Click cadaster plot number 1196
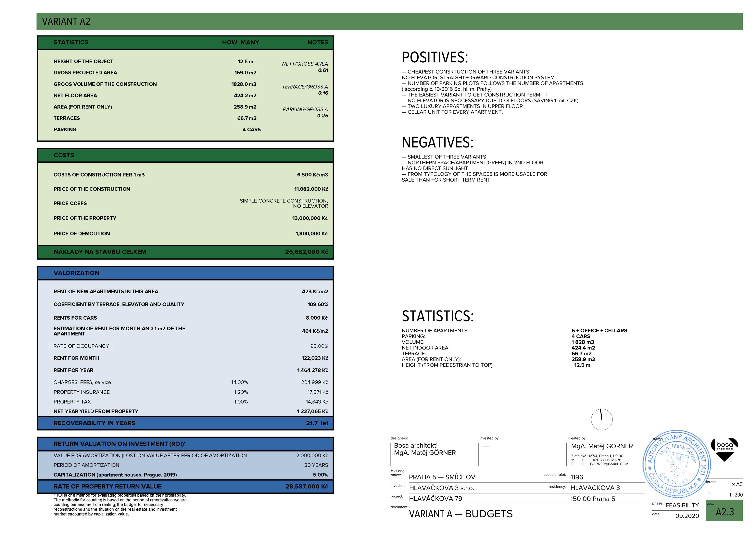 point(577,477)
